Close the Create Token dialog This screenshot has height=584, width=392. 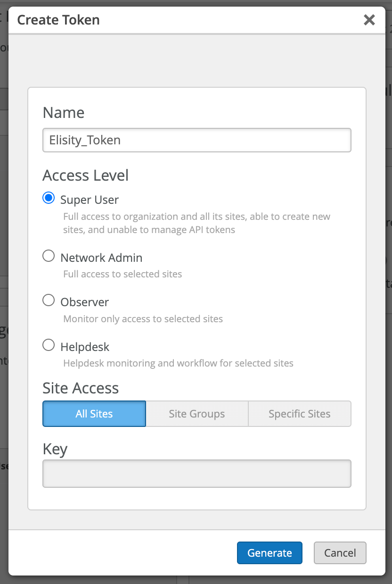tap(369, 20)
